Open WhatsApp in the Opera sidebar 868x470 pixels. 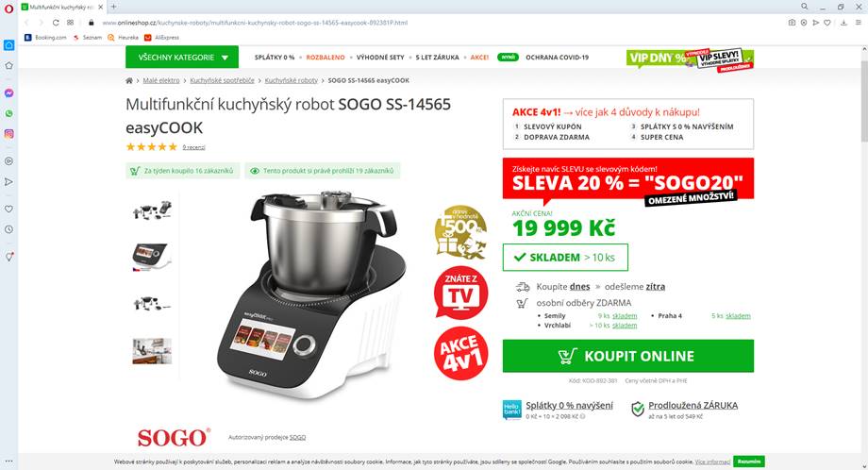pos(8,113)
